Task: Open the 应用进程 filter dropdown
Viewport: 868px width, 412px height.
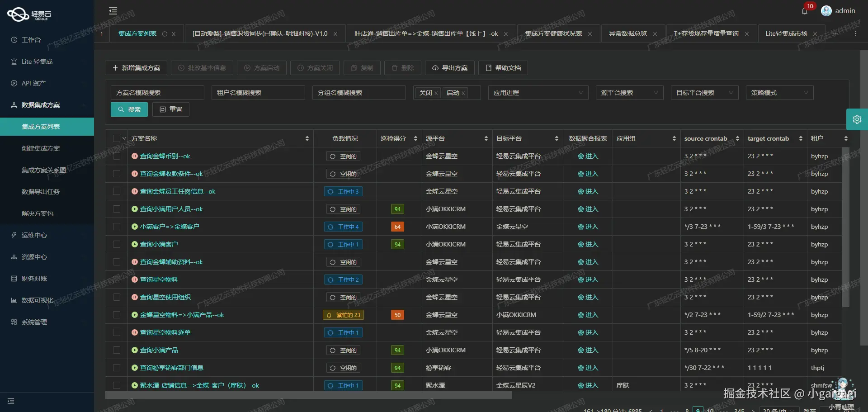Action: pos(538,93)
